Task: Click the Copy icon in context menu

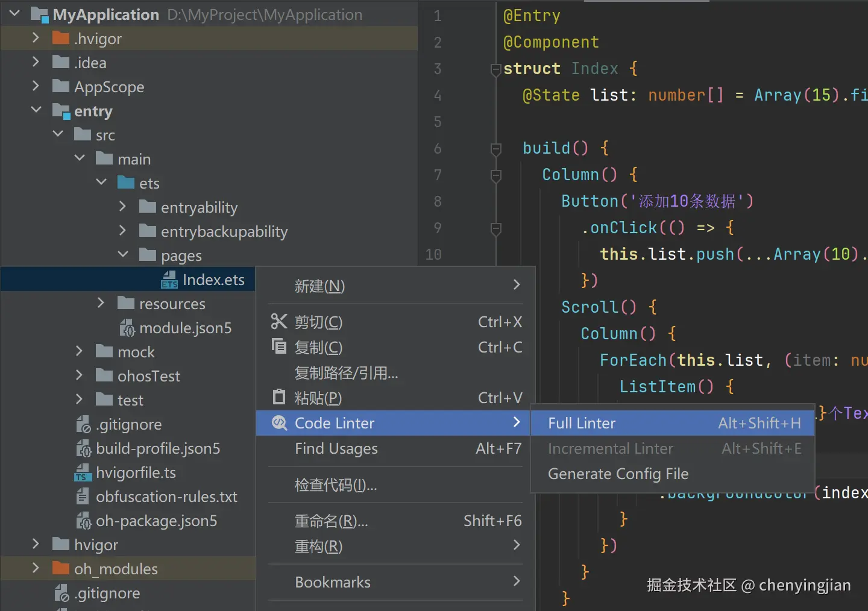Action: tap(279, 346)
